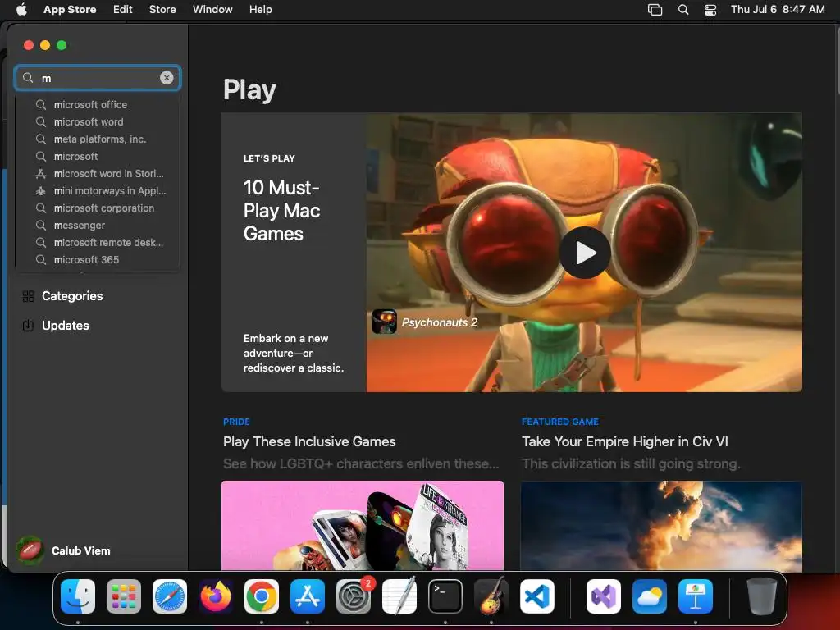Choose 'microsoft remote desk...' suggestion
The image size is (840, 630).
click(98, 242)
